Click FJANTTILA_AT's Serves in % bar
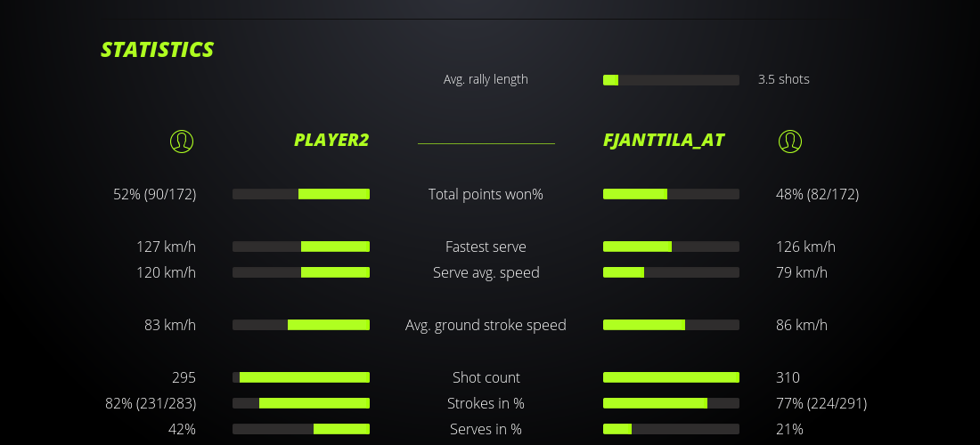This screenshot has height=445, width=980. pos(671,429)
